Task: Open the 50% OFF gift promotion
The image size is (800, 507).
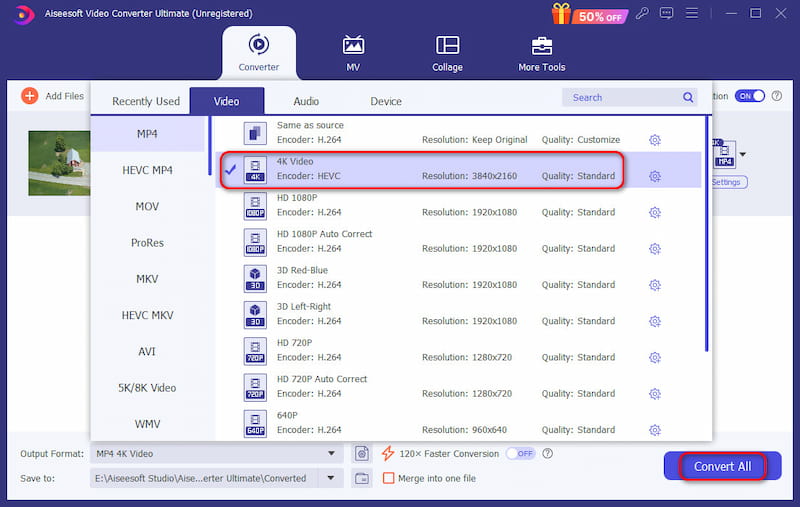Action: [x=590, y=14]
